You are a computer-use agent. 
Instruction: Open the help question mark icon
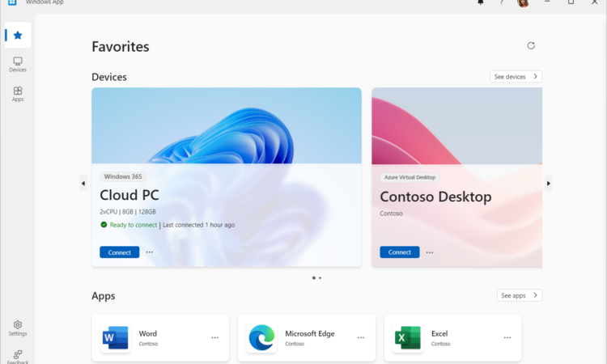point(501,2)
